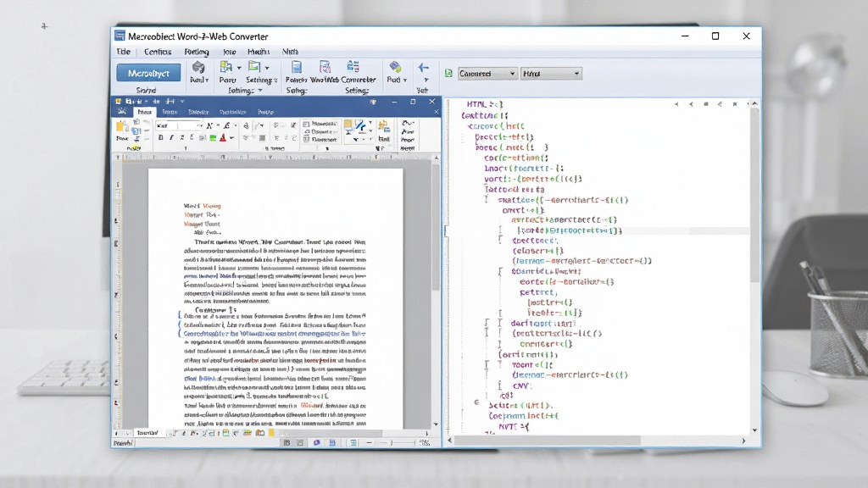Click the green Settings icon in the ribbon

(254, 67)
